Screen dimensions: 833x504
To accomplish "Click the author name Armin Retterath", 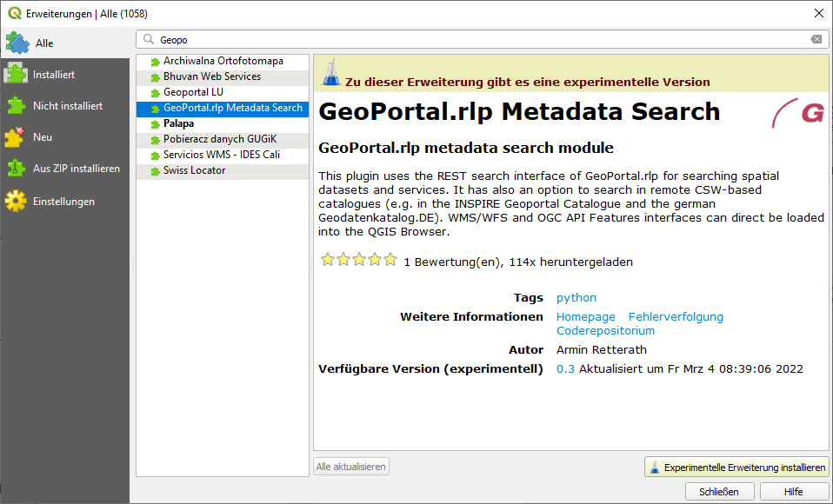I will pyautogui.click(x=602, y=350).
